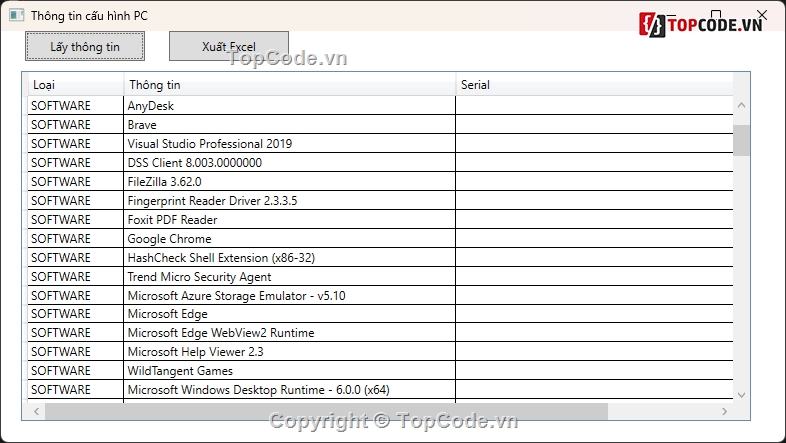Image resolution: width=786 pixels, height=443 pixels.
Task: Sort by the Thông tin column header
Action: point(290,85)
